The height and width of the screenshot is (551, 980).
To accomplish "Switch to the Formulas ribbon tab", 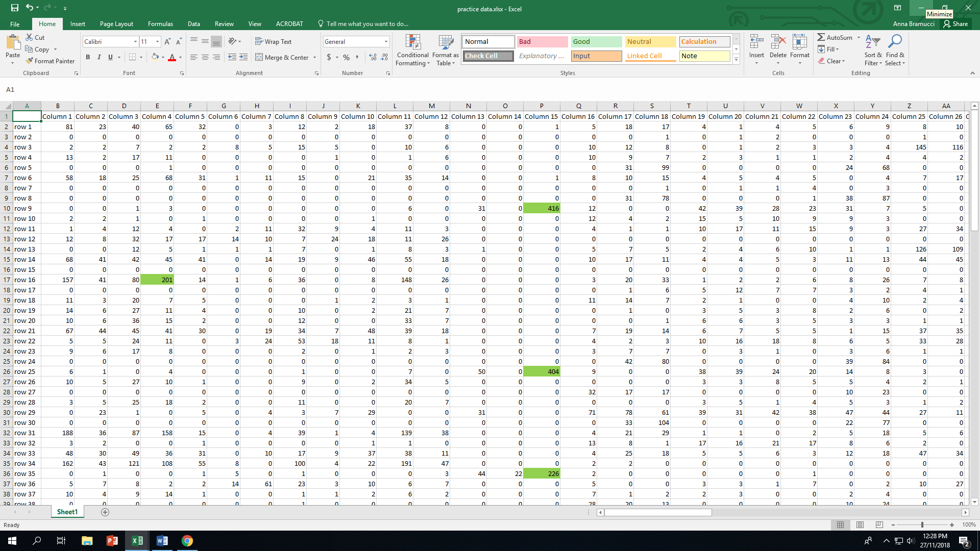I will pyautogui.click(x=160, y=23).
